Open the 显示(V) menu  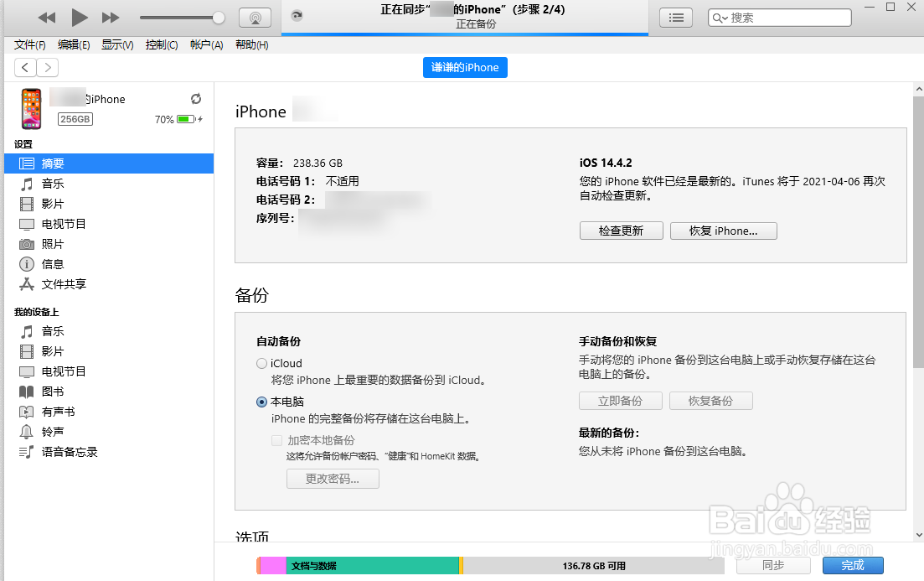[117, 44]
